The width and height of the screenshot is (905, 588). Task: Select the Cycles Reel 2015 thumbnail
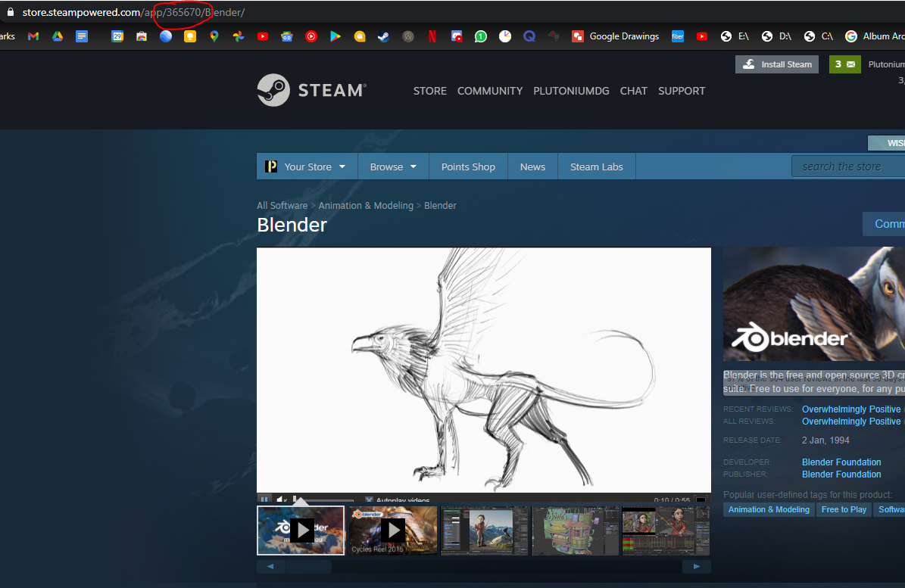click(393, 530)
